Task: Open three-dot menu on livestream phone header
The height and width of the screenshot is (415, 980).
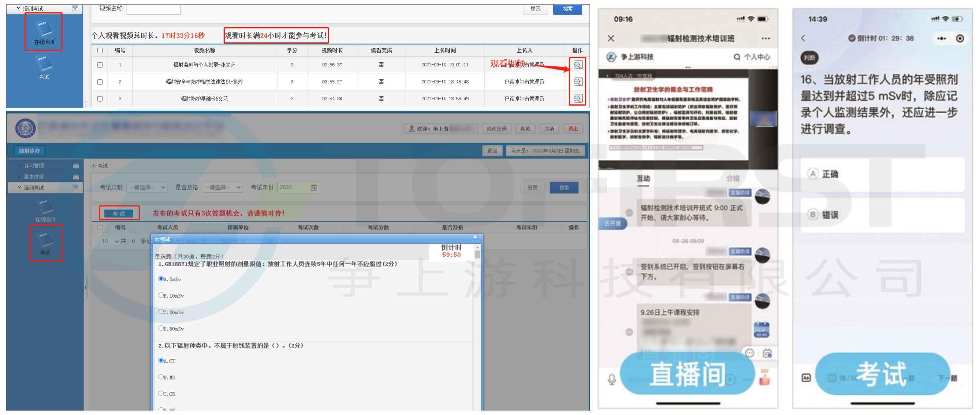Action: coord(765,38)
